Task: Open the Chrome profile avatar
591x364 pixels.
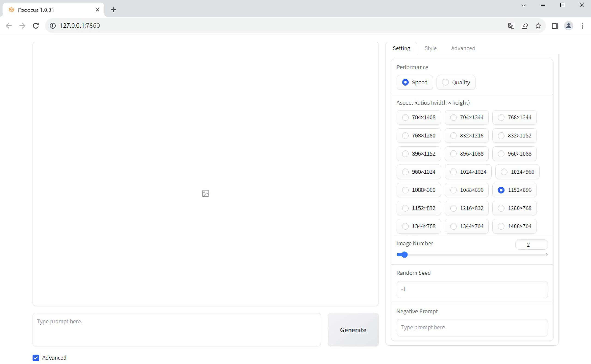Action: 569,26
